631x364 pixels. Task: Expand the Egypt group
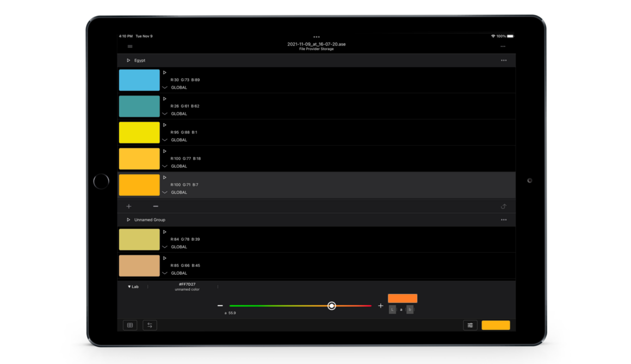click(128, 60)
